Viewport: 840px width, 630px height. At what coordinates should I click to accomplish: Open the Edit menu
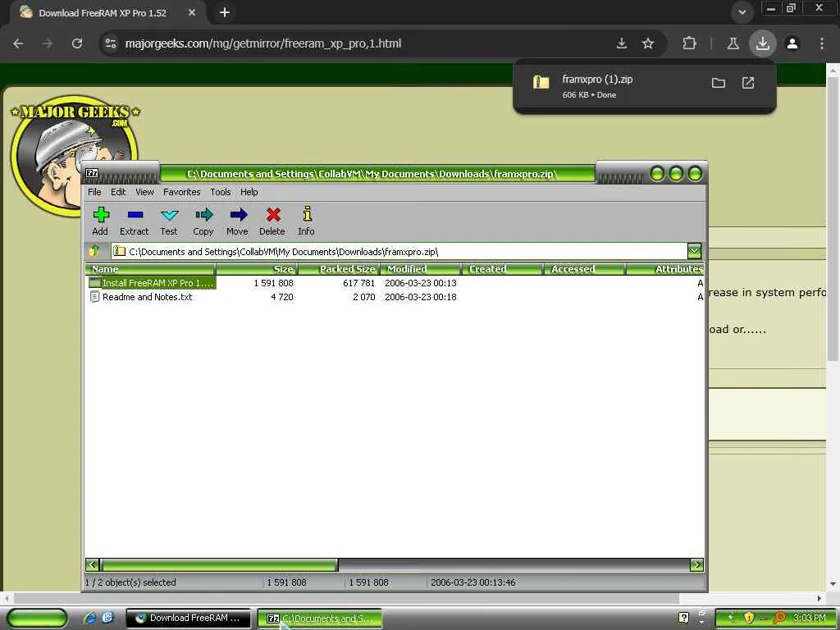coord(118,192)
